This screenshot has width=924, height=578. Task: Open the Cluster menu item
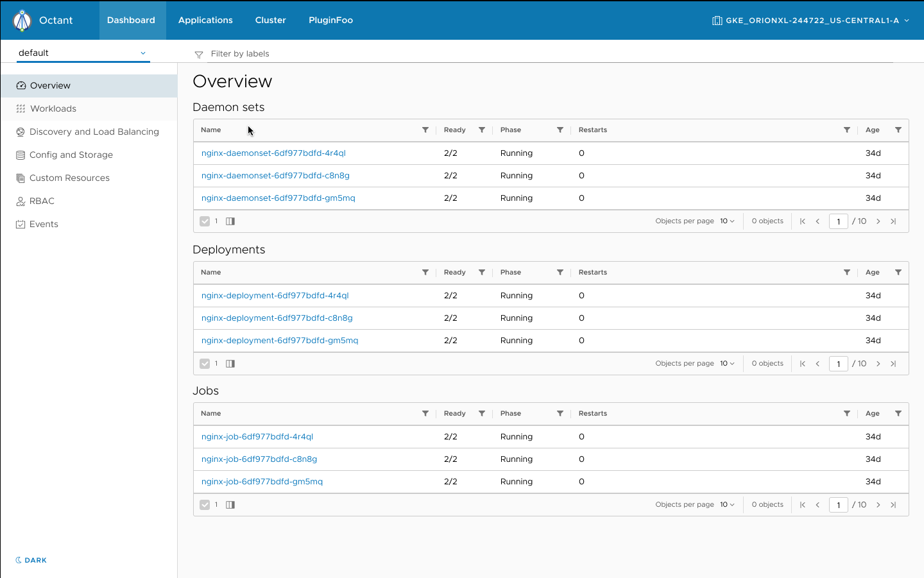[270, 20]
